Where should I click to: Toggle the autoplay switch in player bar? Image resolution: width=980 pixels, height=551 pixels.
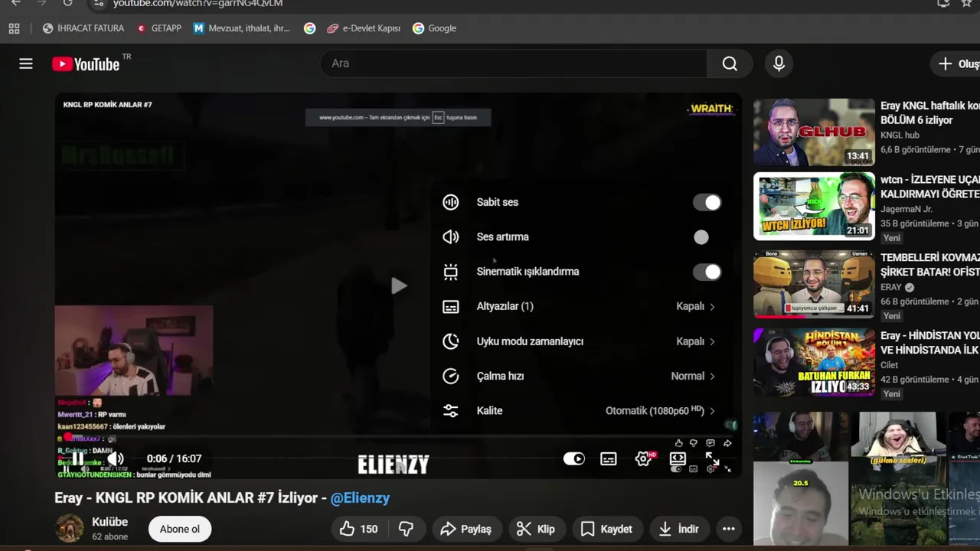point(573,458)
